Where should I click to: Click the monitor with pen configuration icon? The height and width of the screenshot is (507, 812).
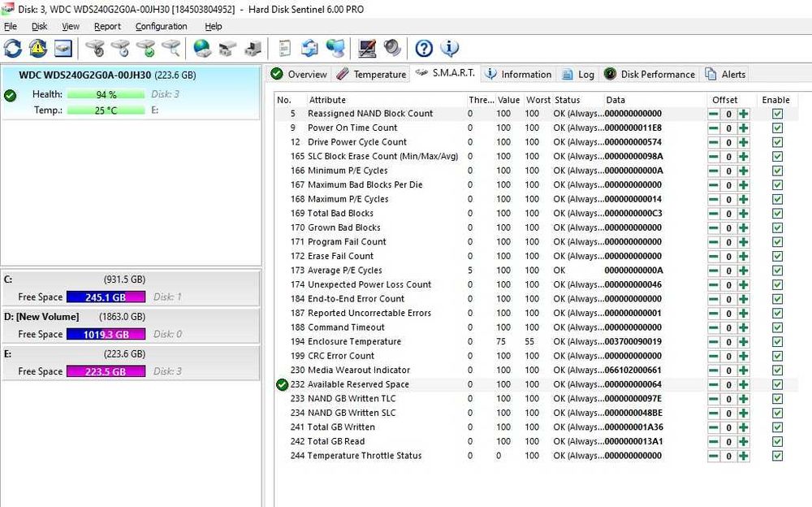point(367,48)
